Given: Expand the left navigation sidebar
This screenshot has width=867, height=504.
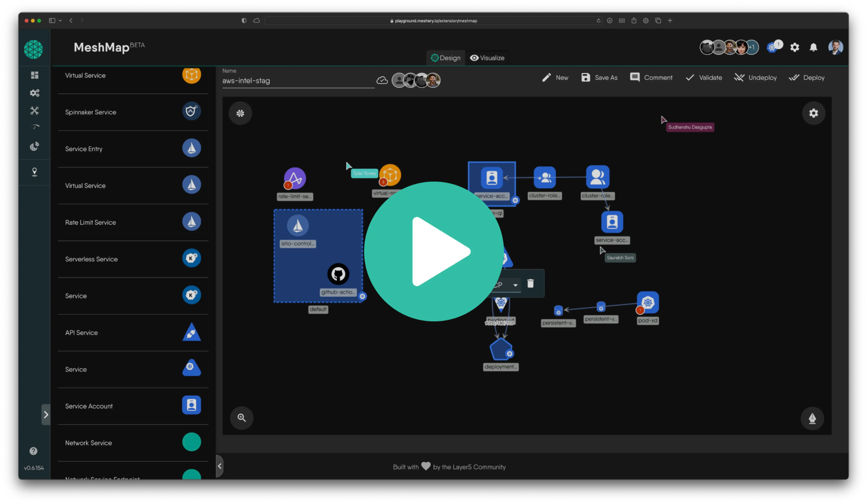Looking at the screenshot, I should point(46,415).
